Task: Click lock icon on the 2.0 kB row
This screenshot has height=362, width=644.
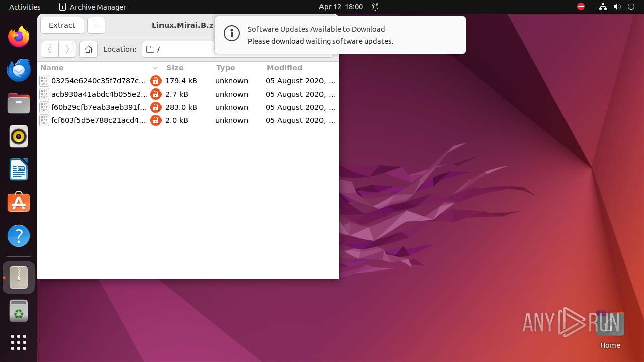Action: click(x=156, y=120)
